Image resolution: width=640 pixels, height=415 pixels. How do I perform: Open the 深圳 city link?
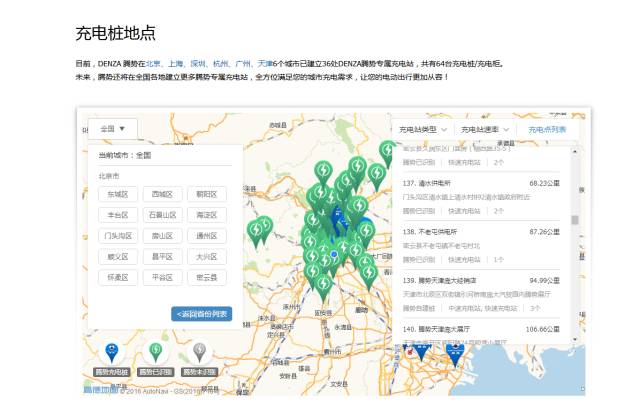coord(198,64)
